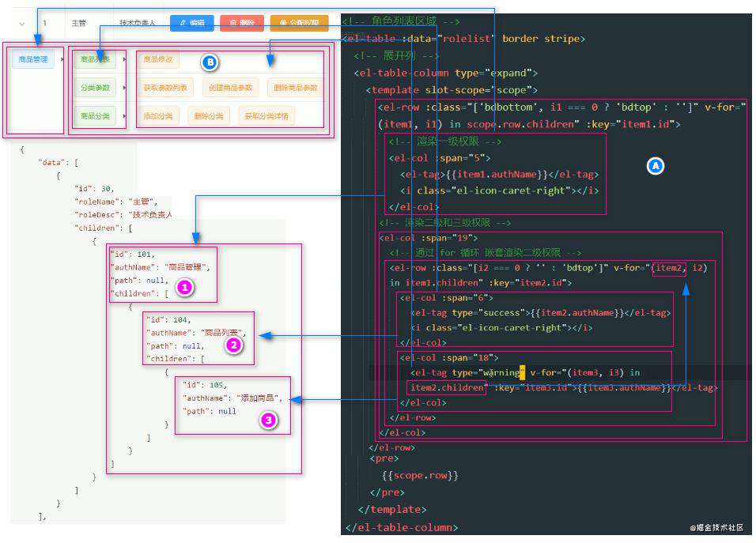The width and height of the screenshot is (756, 543).
Task: Click the 获取参数列表 orange tag
Action: click(165, 88)
